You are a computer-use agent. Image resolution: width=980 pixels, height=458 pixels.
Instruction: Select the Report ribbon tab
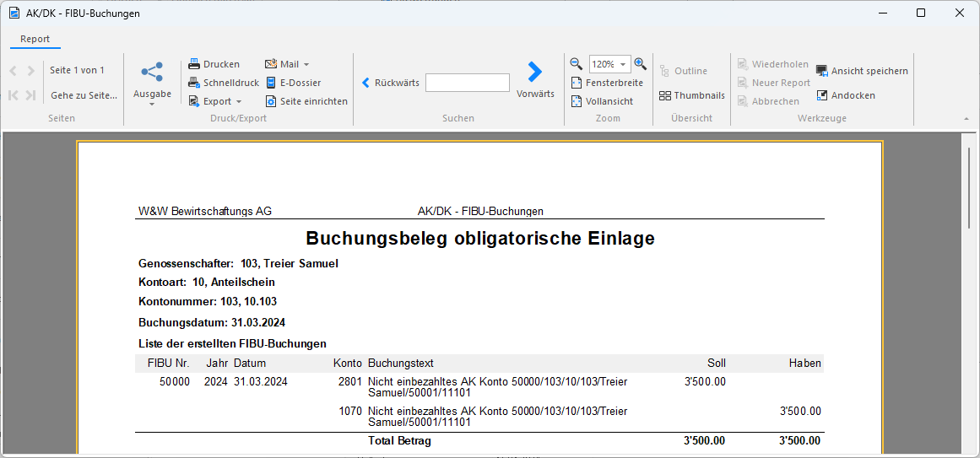(35, 39)
